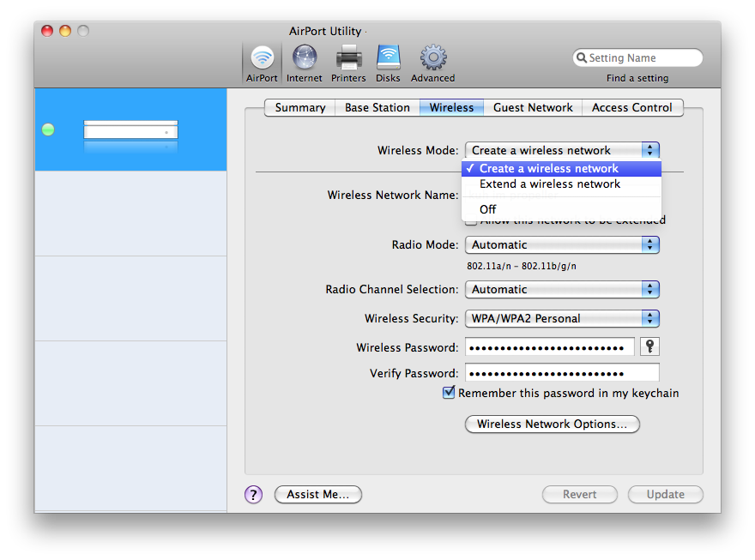The width and height of the screenshot is (755, 560).
Task: Click the Update button
Action: pyautogui.click(x=666, y=494)
